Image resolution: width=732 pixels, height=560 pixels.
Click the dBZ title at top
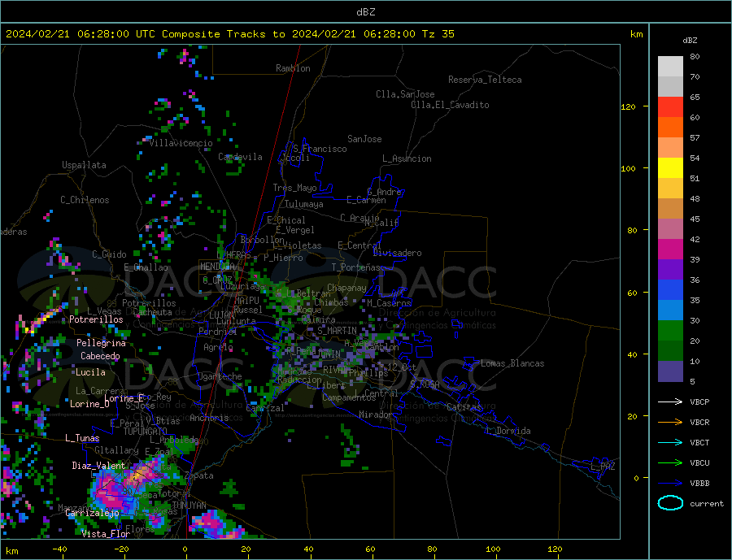click(365, 12)
